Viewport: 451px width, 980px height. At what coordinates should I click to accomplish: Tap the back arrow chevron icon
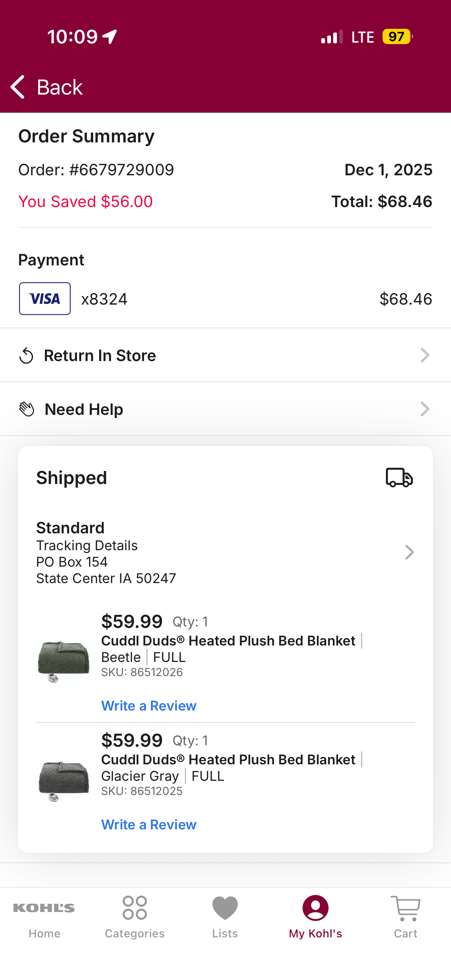tap(18, 87)
